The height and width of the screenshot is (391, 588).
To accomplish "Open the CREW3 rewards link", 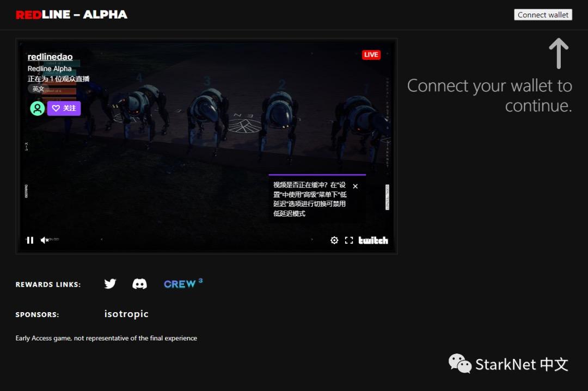I will [183, 284].
